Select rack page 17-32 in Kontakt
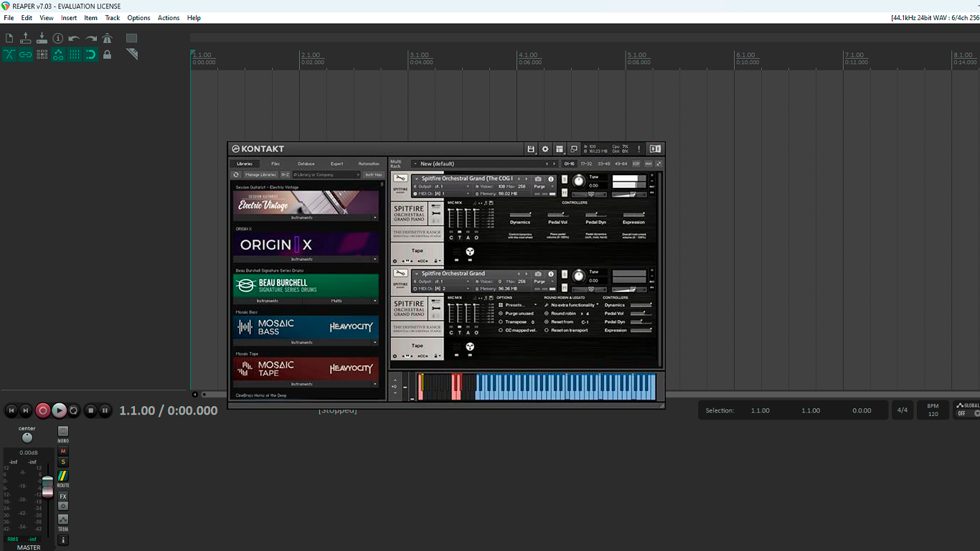The image size is (980, 551). point(586,164)
